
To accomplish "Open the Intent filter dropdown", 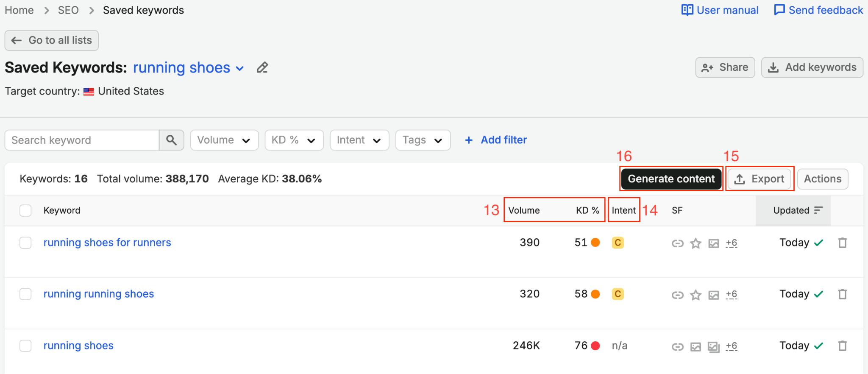I will 359,140.
